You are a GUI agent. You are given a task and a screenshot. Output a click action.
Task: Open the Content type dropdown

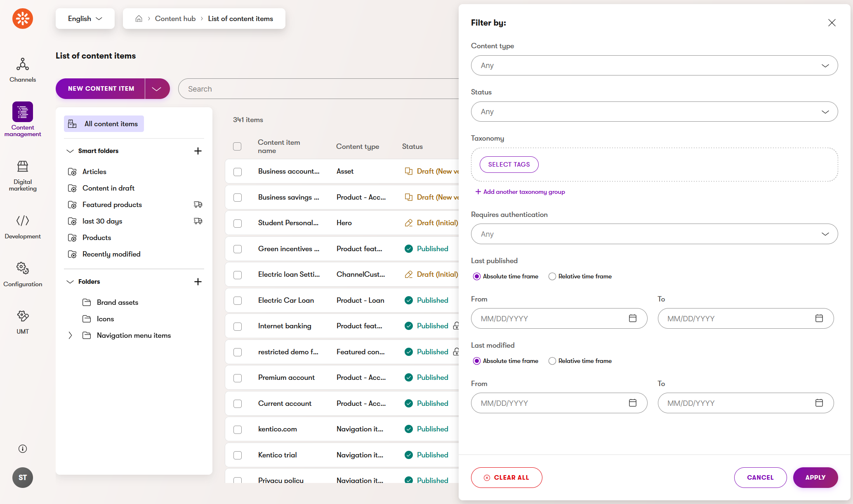(654, 66)
